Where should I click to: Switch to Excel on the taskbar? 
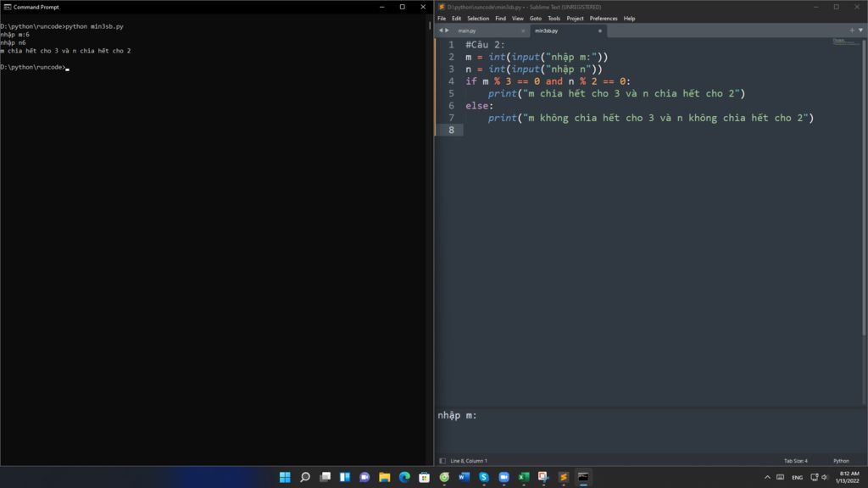524,477
